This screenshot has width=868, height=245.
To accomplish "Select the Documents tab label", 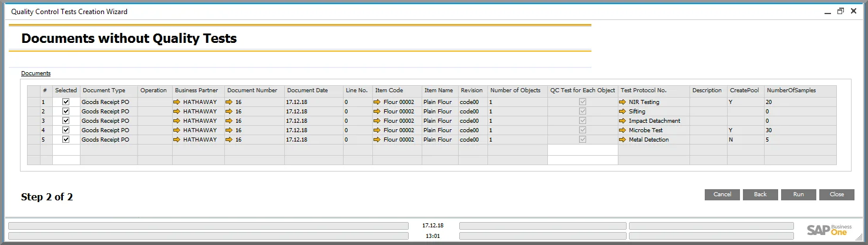I will 36,73.
